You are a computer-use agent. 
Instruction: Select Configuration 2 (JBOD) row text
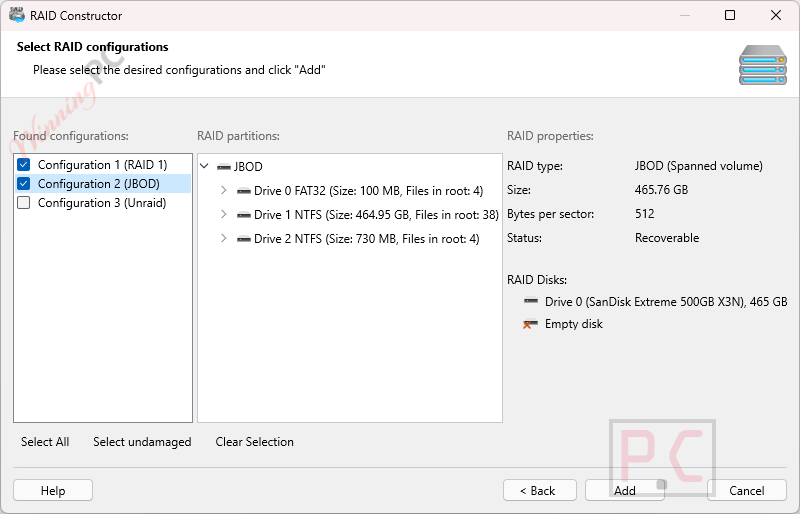[x=98, y=184]
